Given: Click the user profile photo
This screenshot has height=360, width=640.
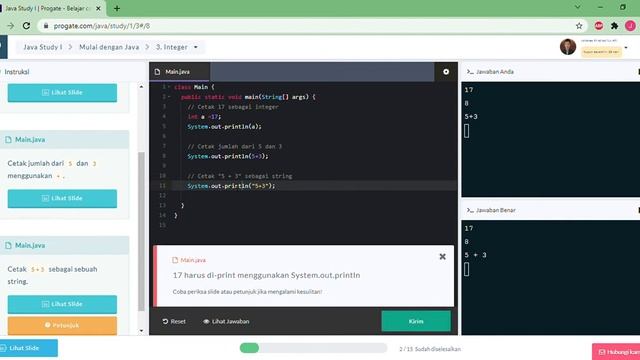Looking at the screenshot, I should (568, 47).
